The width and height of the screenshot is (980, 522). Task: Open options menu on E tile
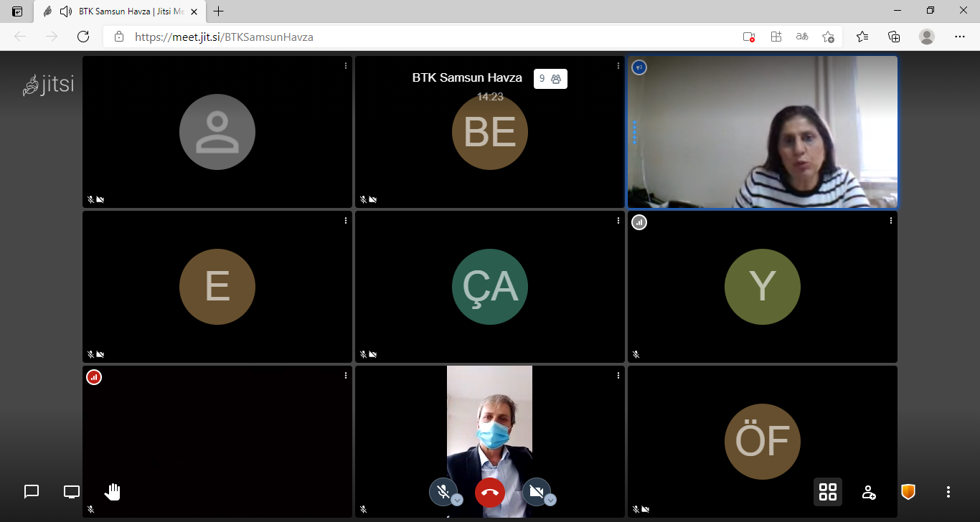coord(346,220)
